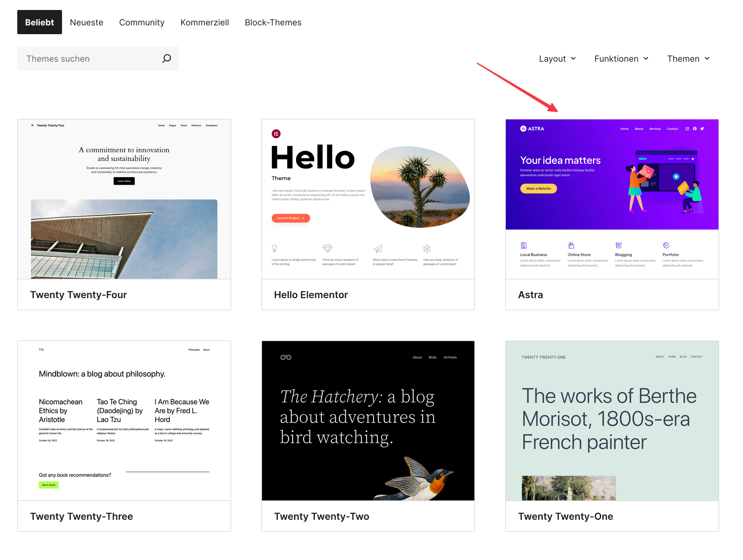Click the Facebook icon in Astra preview
Image resolution: width=743 pixels, height=560 pixels.
point(695,129)
